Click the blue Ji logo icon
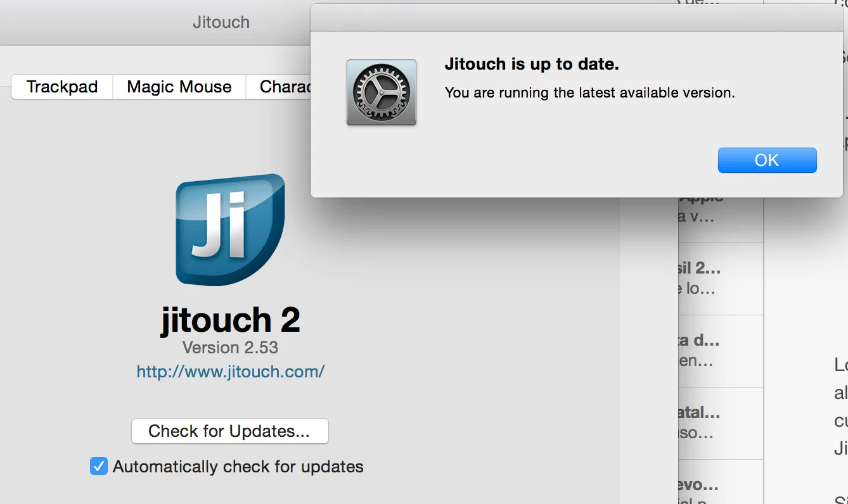The height and width of the screenshot is (504, 848). pos(230,229)
